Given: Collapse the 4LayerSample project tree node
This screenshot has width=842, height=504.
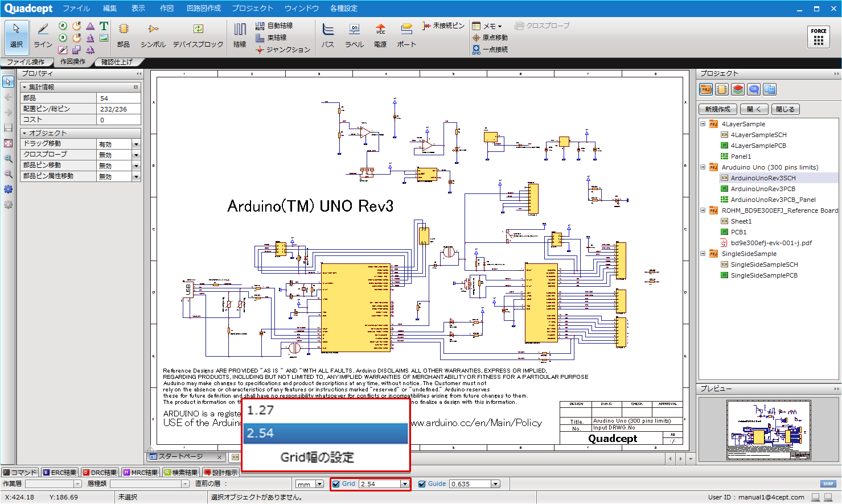Looking at the screenshot, I should (703, 124).
